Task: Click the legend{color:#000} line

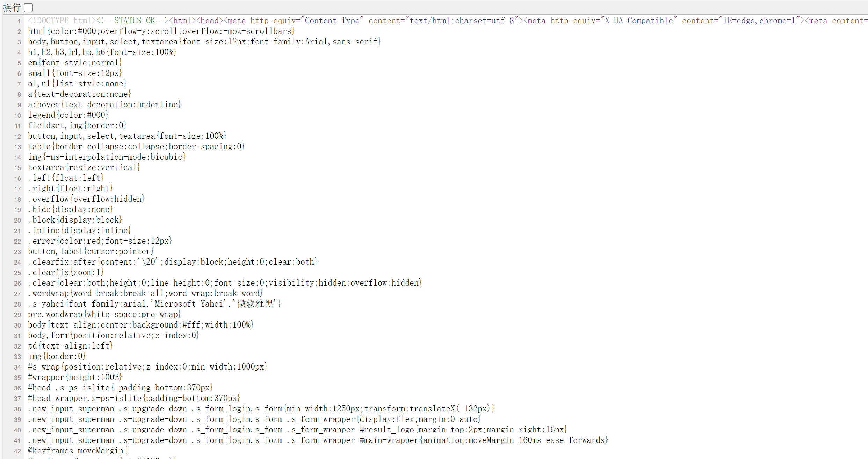Action: pos(68,115)
